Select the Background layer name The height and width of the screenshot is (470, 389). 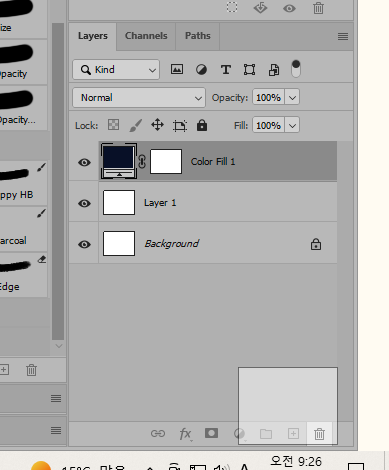172,244
